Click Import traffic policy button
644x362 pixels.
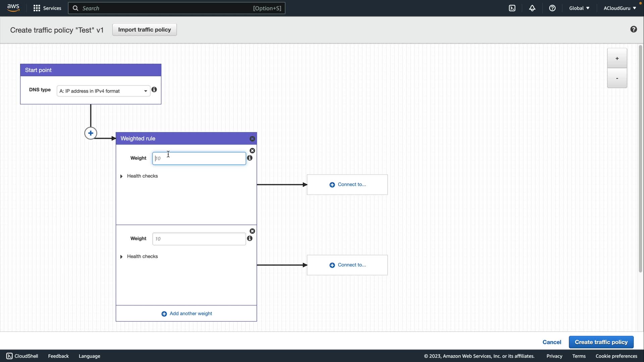[144, 29]
